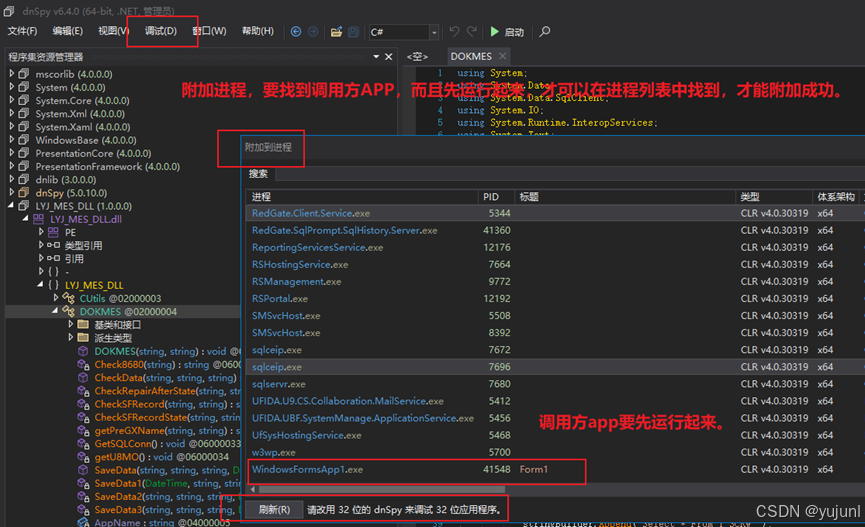Screen dimensions: 865x527
Task: Select the WindowsFormsApp1.exe process
Action: click(x=555, y=470)
